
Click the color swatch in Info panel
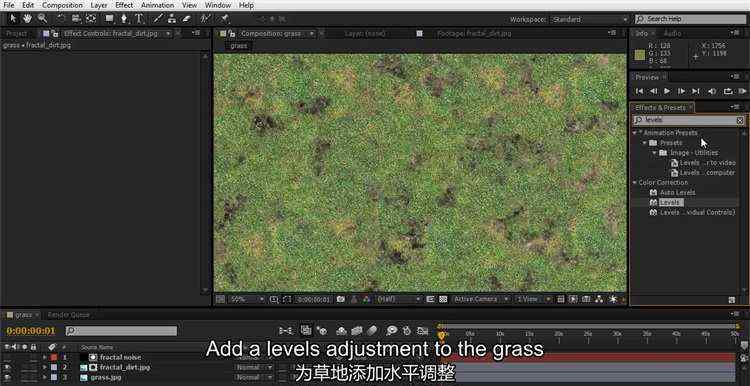pos(640,55)
